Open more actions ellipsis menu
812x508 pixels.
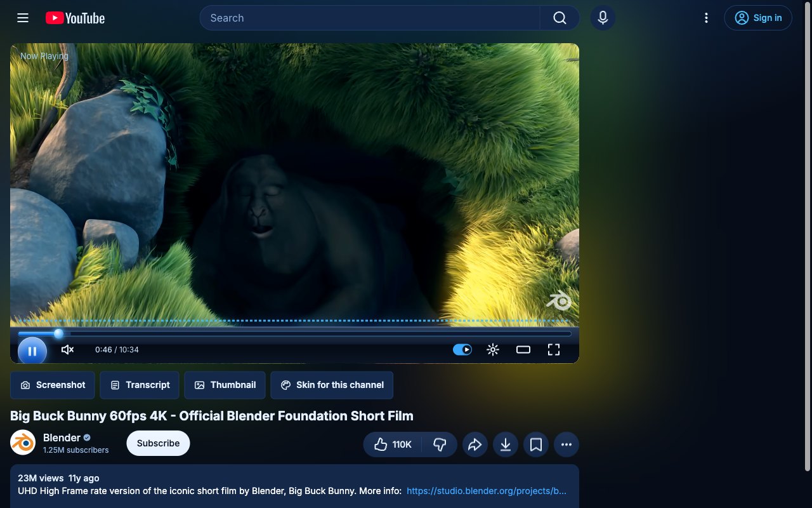click(x=566, y=444)
